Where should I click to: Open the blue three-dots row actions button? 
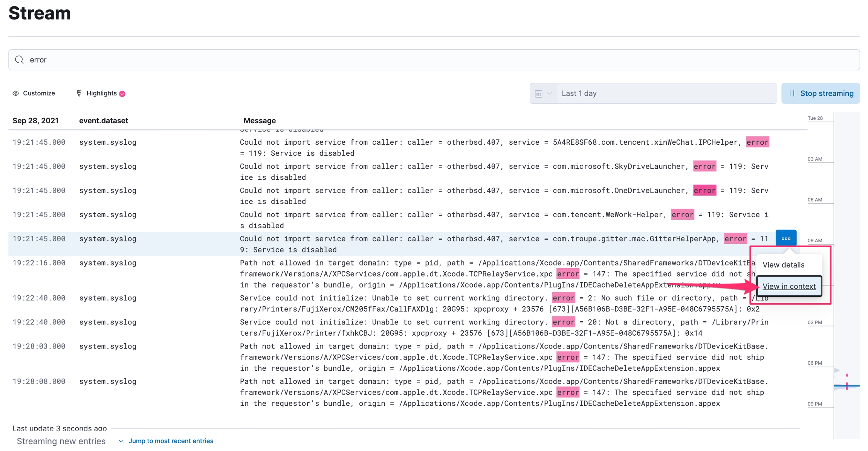pos(786,238)
